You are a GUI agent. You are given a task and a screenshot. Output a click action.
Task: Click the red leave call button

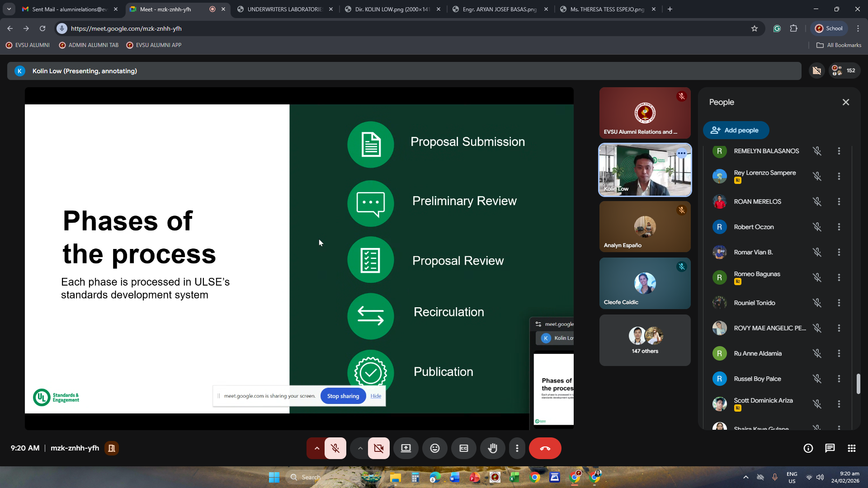[x=545, y=448]
